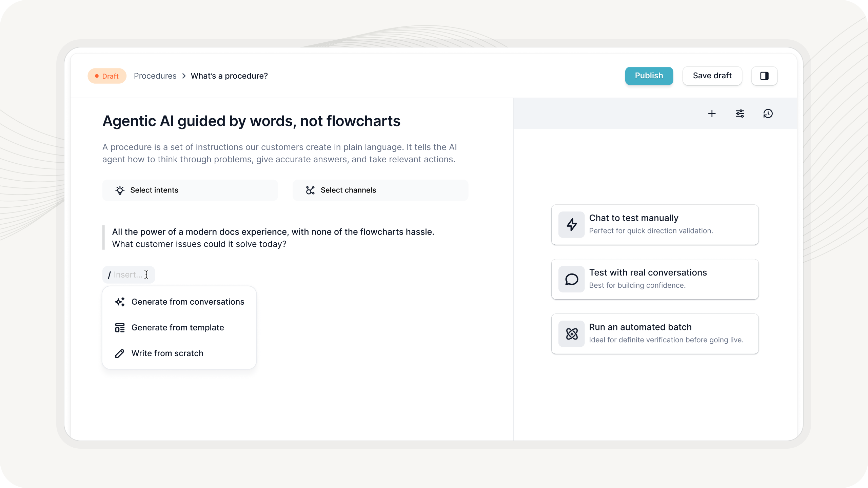Select Write from scratch option
Screen dimensions: 868x488
tap(167, 353)
